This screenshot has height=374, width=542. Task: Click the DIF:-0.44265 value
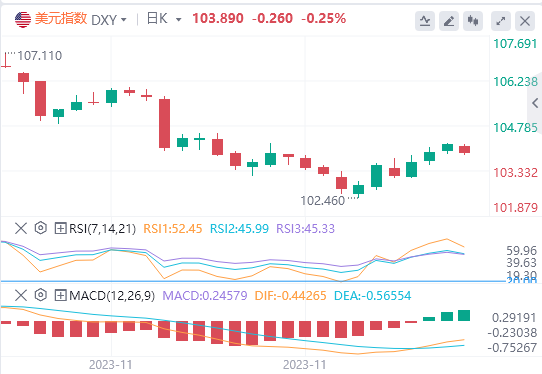tap(290, 296)
